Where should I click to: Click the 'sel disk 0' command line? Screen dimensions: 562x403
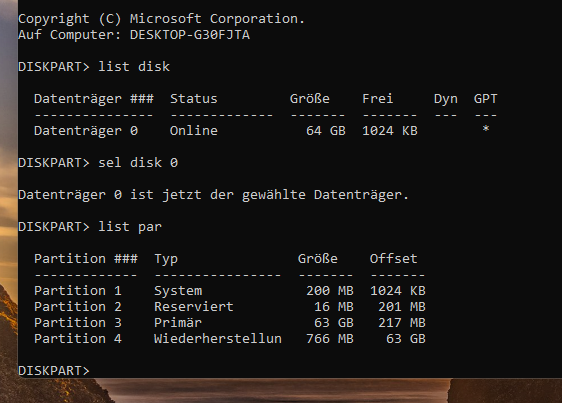coord(98,163)
